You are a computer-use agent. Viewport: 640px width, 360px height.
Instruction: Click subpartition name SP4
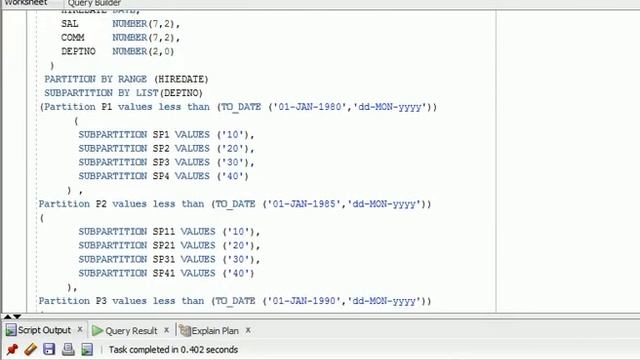tap(161, 176)
